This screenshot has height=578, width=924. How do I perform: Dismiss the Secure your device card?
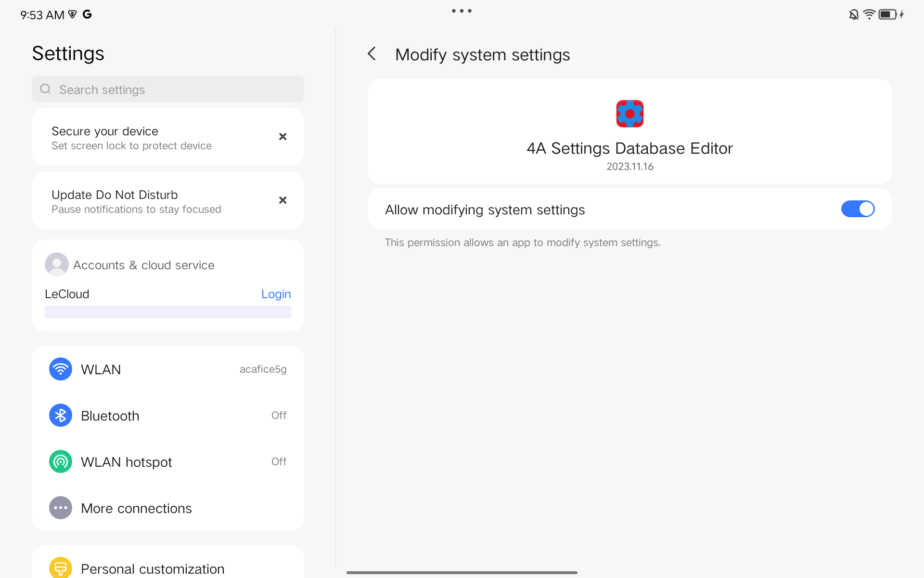tap(282, 137)
